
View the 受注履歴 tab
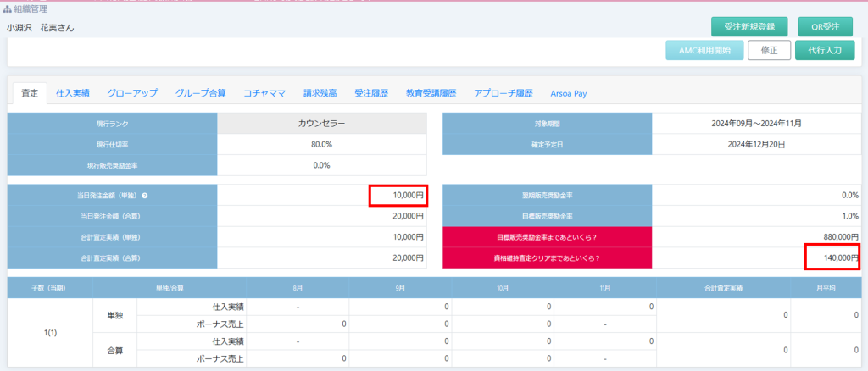(x=371, y=93)
